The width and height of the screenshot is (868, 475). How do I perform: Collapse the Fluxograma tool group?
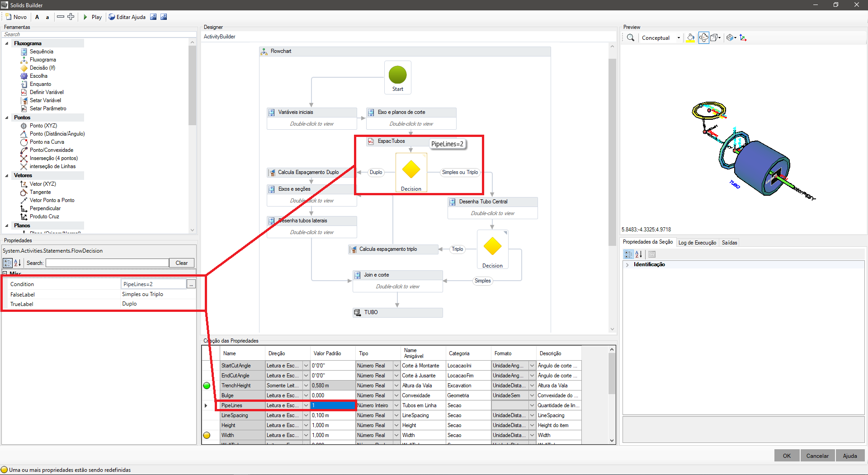pos(7,43)
